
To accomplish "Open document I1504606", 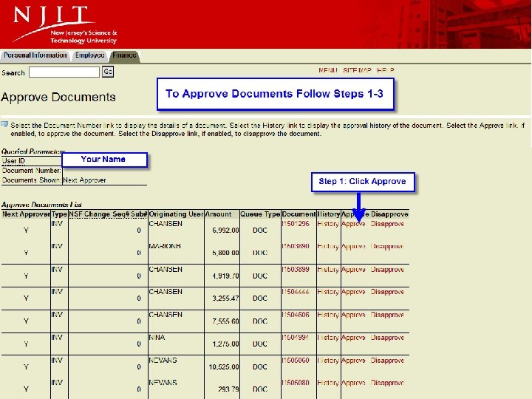I will (x=296, y=315).
